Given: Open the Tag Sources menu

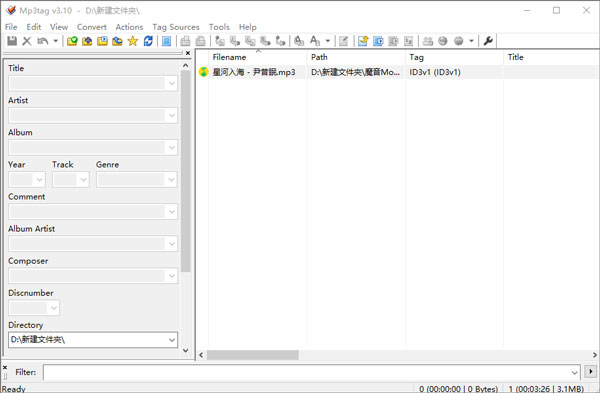Looking at the screenshot, I should tap(176, 27).
